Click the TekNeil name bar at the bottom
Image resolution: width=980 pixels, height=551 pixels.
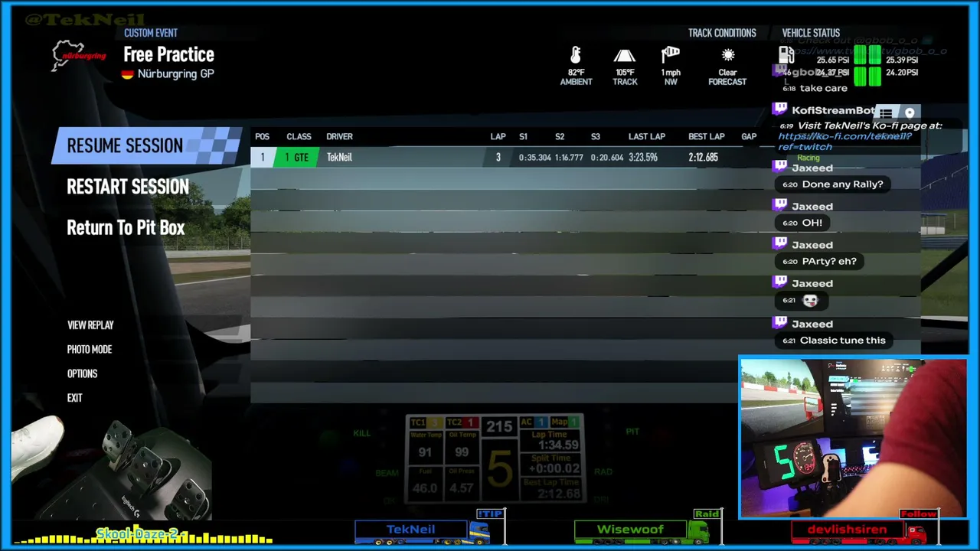click(x=410, y=530)
